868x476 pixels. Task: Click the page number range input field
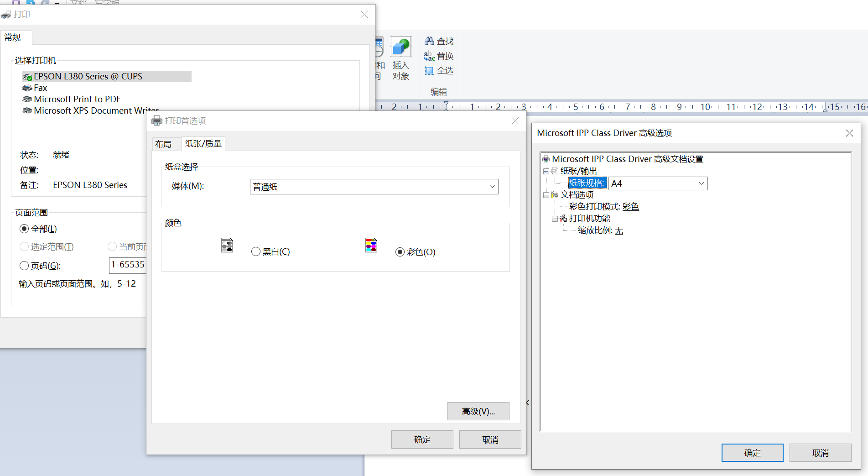coord(128,265)
